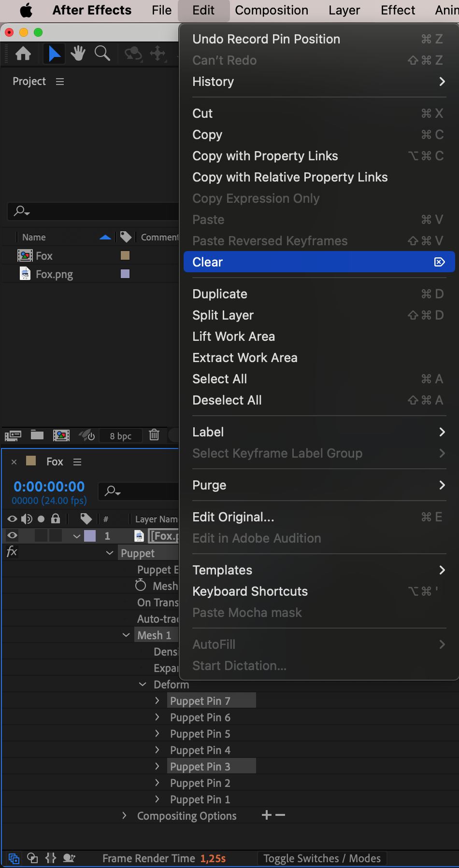Expand Render Time pane snail icon
Viewport: 459px width, 868px height.
69,858
